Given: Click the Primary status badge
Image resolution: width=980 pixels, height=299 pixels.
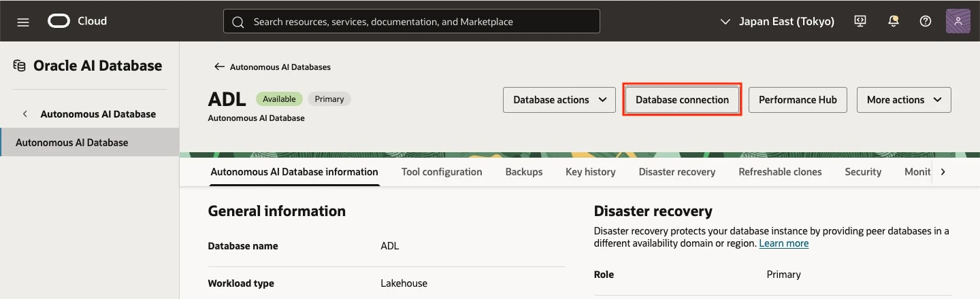Looking at the screenshot, I should tap(329, 99).
